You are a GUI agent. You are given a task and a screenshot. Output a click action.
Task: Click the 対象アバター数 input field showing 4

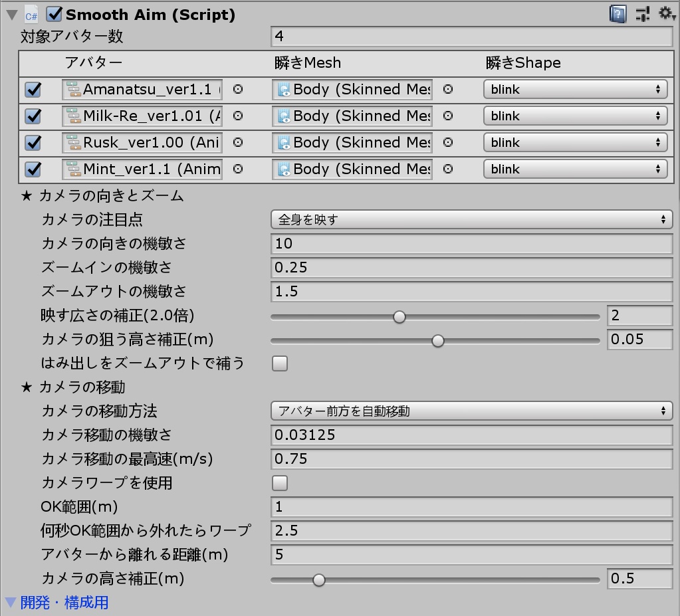[x=472, y=37]
